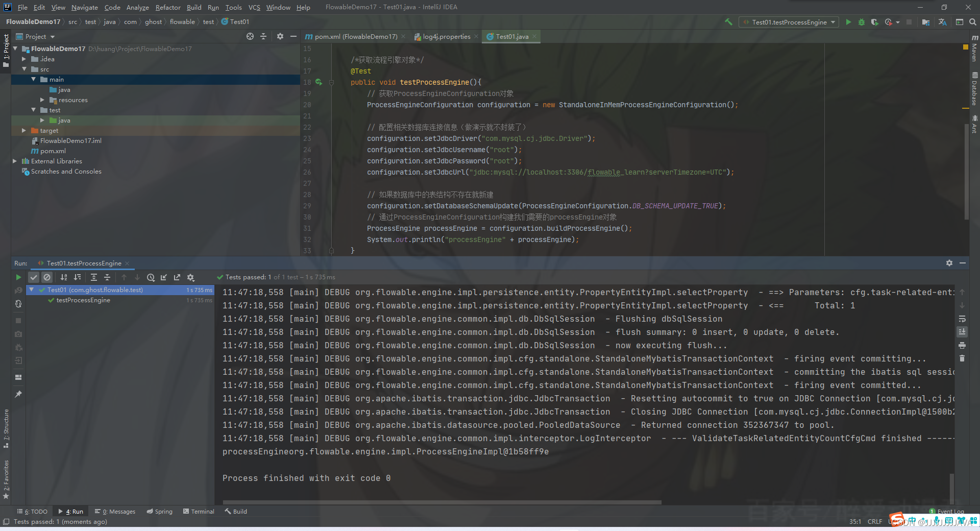Collapse the FlowableDemo17 root node

click(x=15, y=49)
